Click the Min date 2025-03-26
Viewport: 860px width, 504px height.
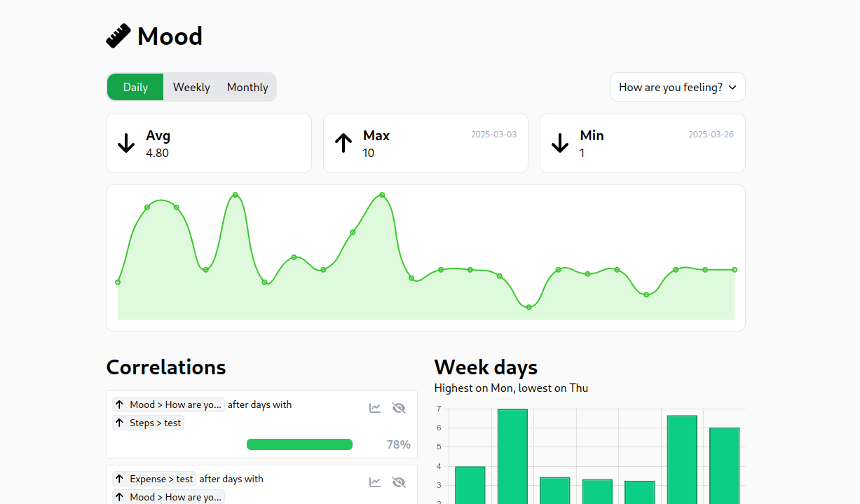(711, 134)
